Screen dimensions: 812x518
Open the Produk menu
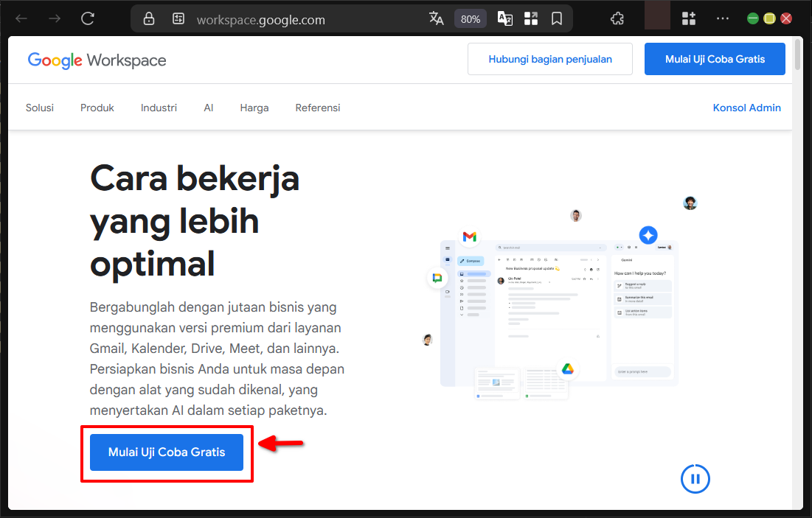[97, 108]
